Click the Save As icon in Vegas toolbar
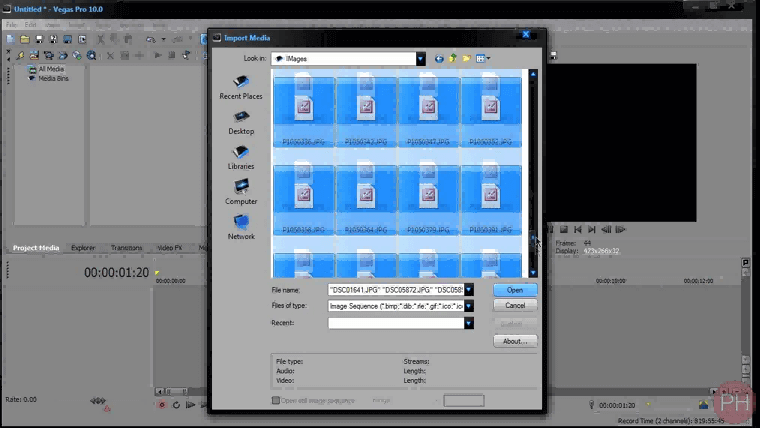 pyautogui.click(x=53, y=39)
